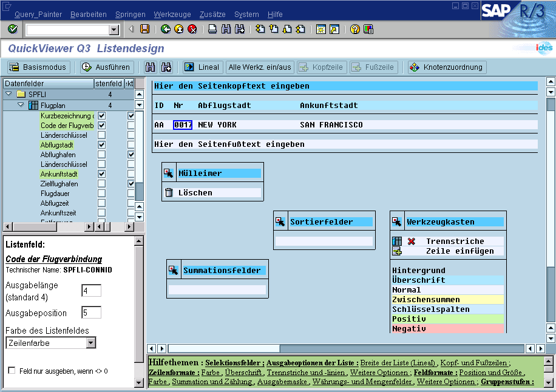
Task: Click the Next Page icon
Action: tap(287, 29)
